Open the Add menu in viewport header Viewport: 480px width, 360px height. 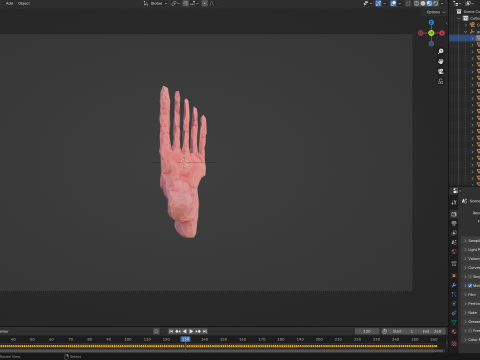pyautogui.click(x=9, y=3)
